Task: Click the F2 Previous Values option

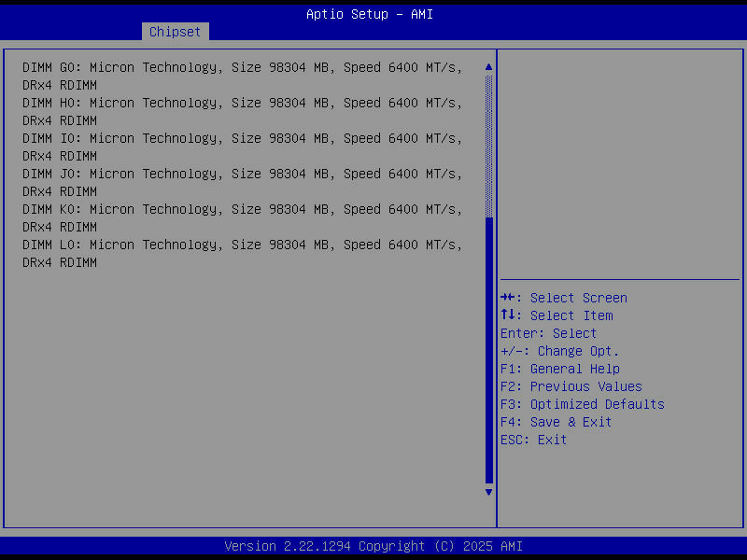Action: [571, 385]
